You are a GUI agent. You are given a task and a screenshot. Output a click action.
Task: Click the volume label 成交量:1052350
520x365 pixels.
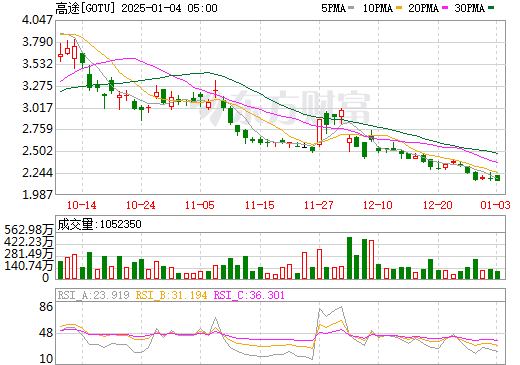99,224
